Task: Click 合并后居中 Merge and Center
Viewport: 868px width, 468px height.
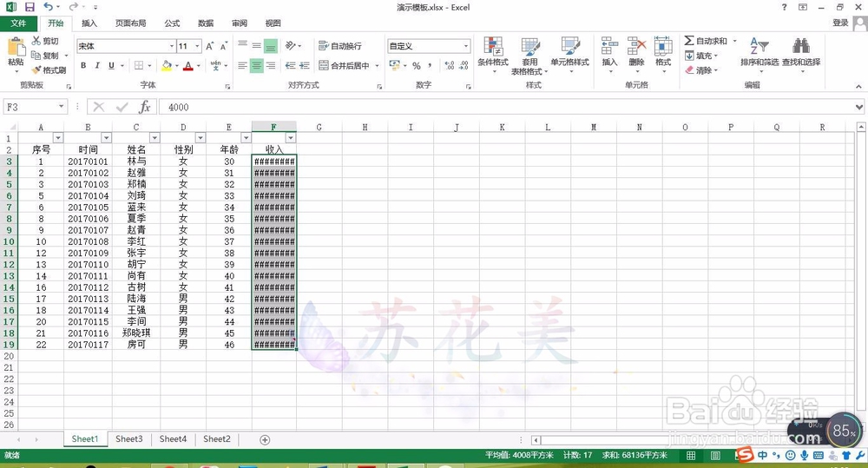Action: tap(345, 65)
